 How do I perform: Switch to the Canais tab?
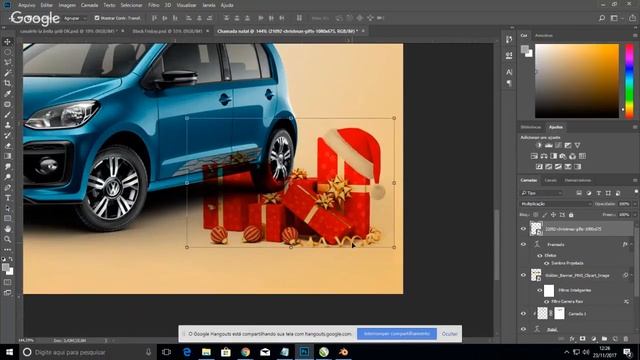tap(550, 180)
